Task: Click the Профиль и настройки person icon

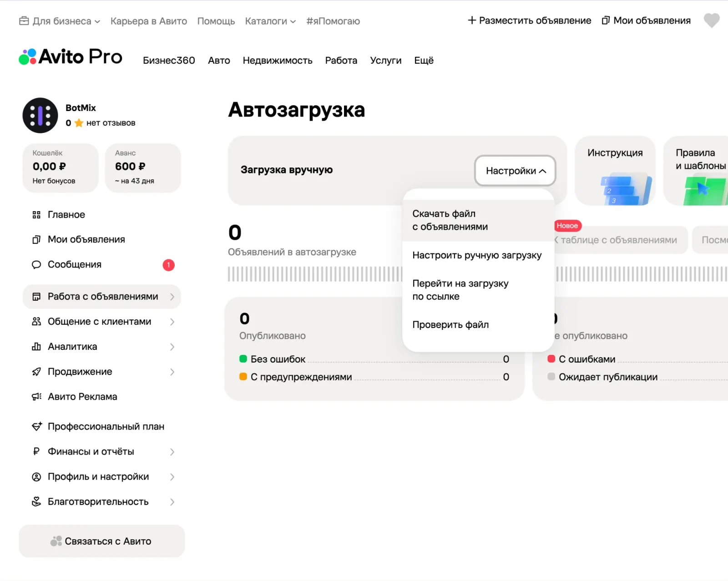Action: (36, 477)
